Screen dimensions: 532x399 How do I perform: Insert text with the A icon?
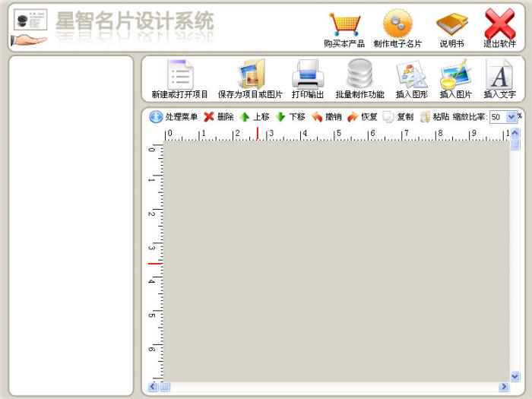[499, 79]
